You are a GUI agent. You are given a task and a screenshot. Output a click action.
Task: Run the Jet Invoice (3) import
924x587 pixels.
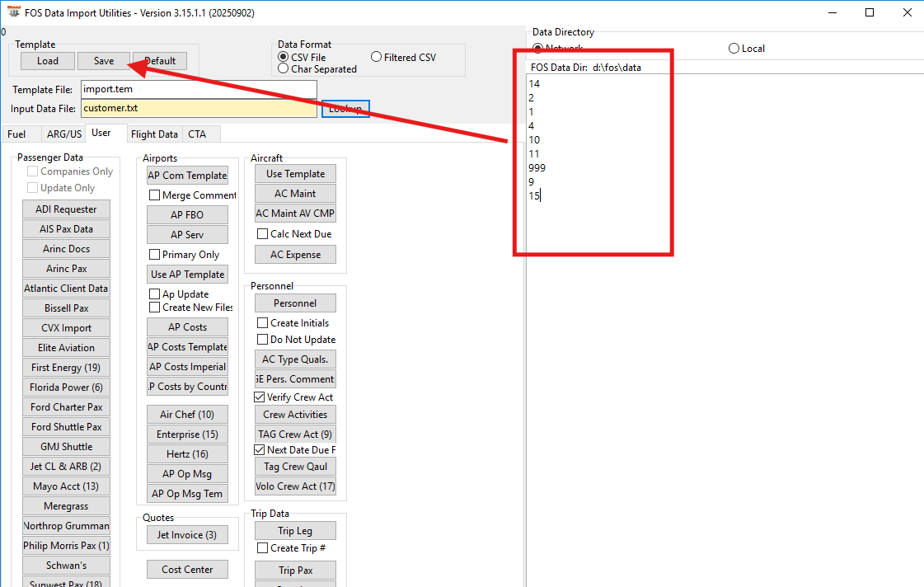(187, 535)
